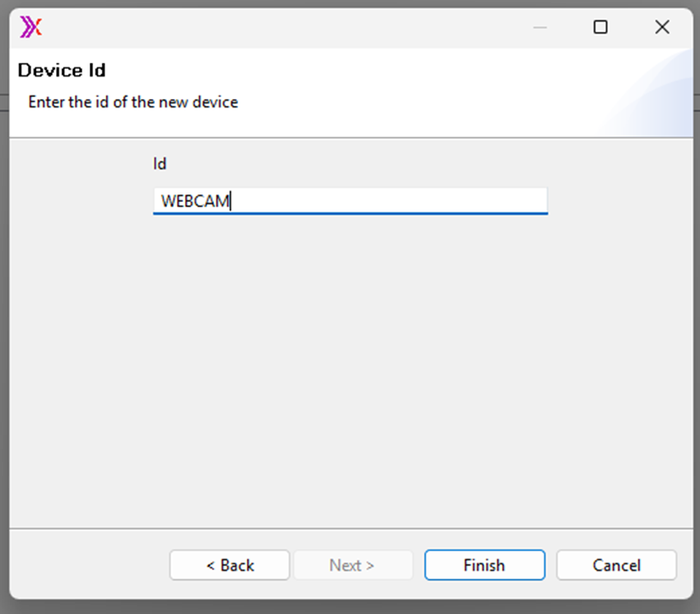The width and height of the screenshot is (700, 614).
Task: Minimize the Device Id dialog window
Action: 540,28
